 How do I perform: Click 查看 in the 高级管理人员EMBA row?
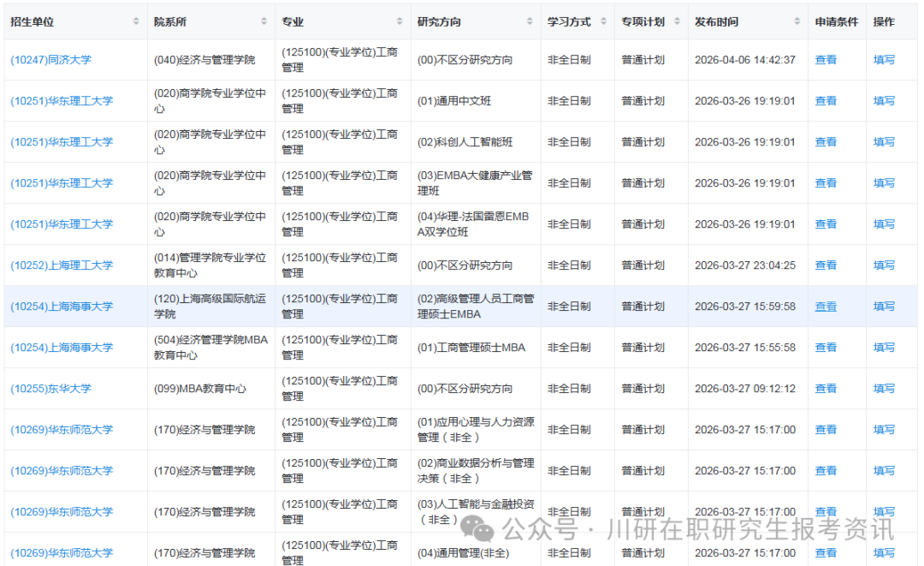(x=826, y=306)
